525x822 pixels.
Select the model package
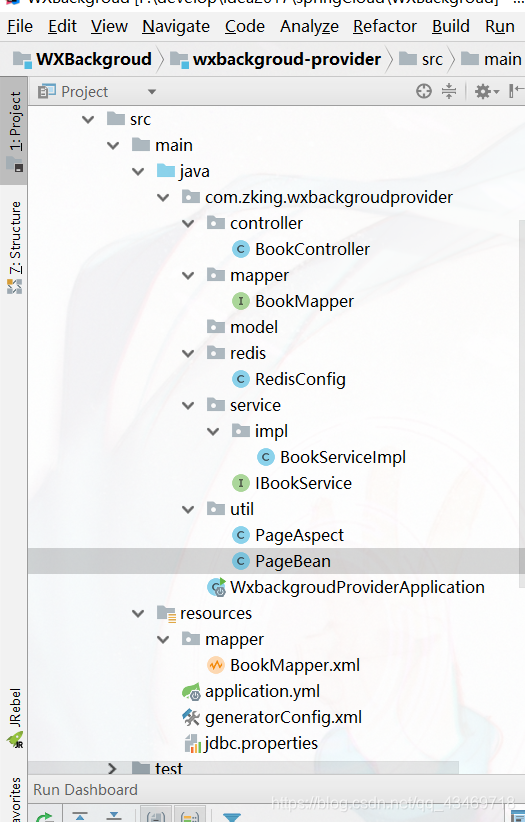pos(254,328)
